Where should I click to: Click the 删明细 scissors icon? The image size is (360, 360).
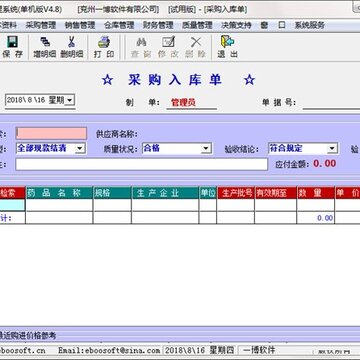(x=71, y=42)
